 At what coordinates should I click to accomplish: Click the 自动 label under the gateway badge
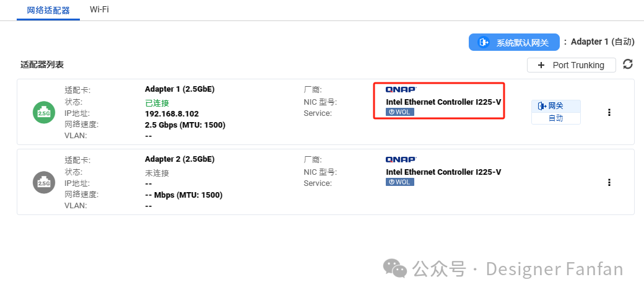[x=555, y=118]
